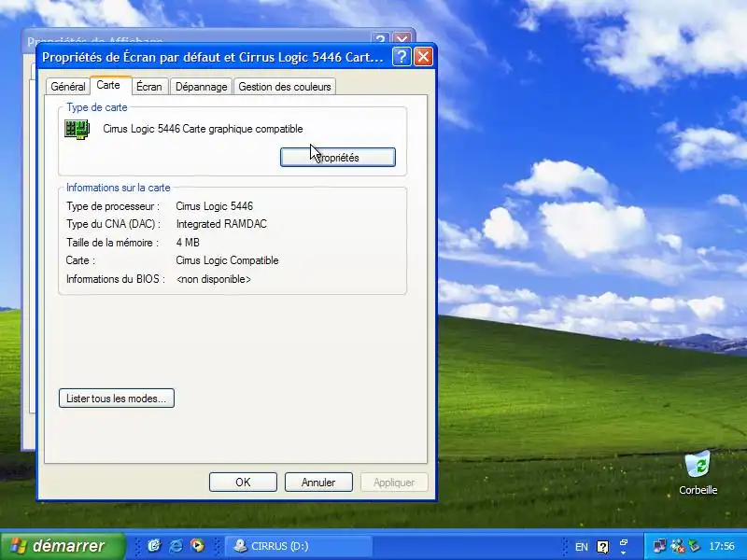Click the '<non disponible>' BIOS value
747x560 pixels.
point(214,279)
